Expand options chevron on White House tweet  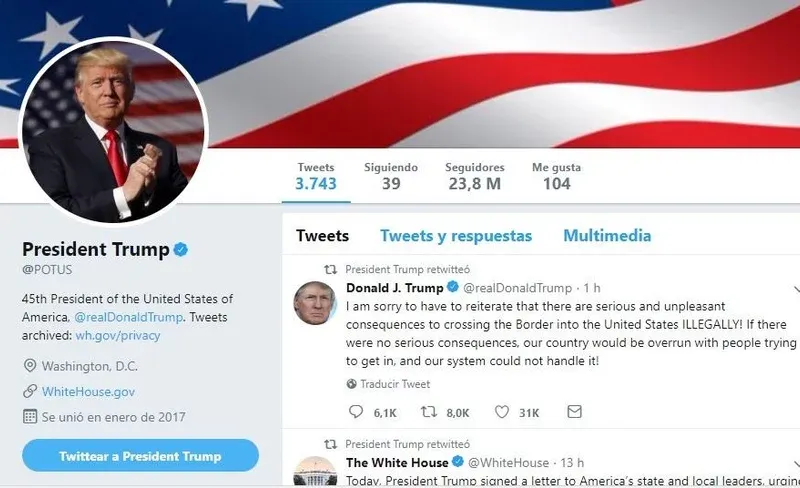point(796,464)
